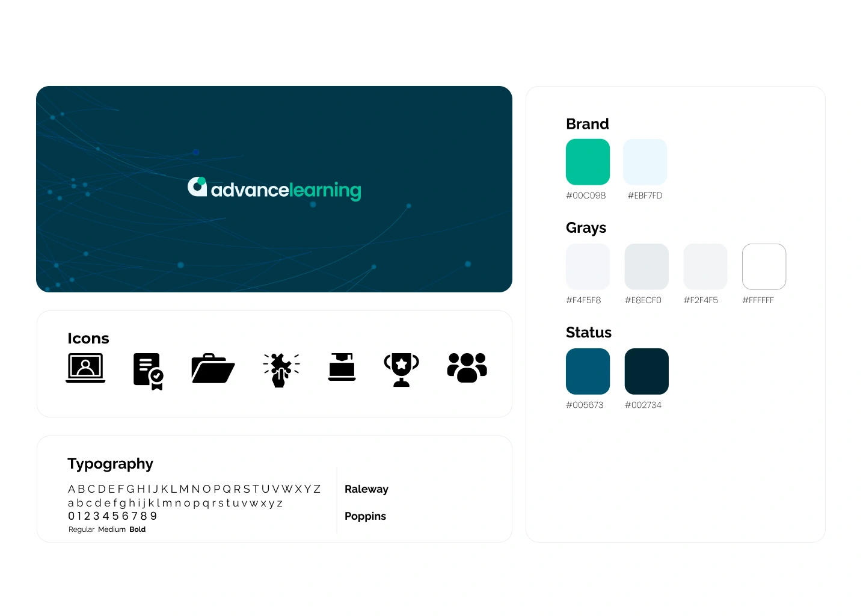Click the #EBF7FD hex code label

pyautogui.click(x=645, y=196)
